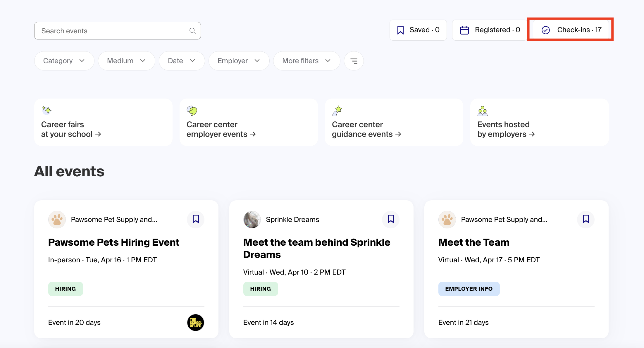Open the Saved events tab
Viewport: 644px width, 348px height.
[x=418, y=30]
